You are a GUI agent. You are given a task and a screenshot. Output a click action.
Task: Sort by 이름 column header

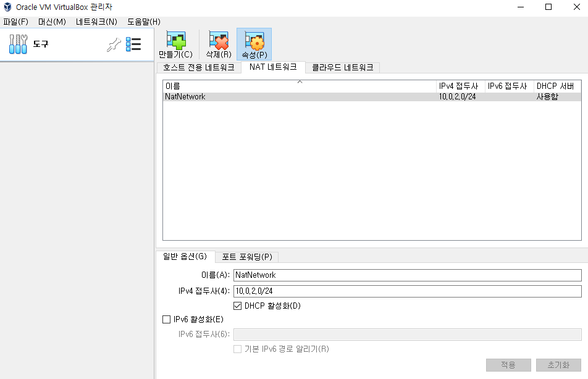click(x=300, y=86)
